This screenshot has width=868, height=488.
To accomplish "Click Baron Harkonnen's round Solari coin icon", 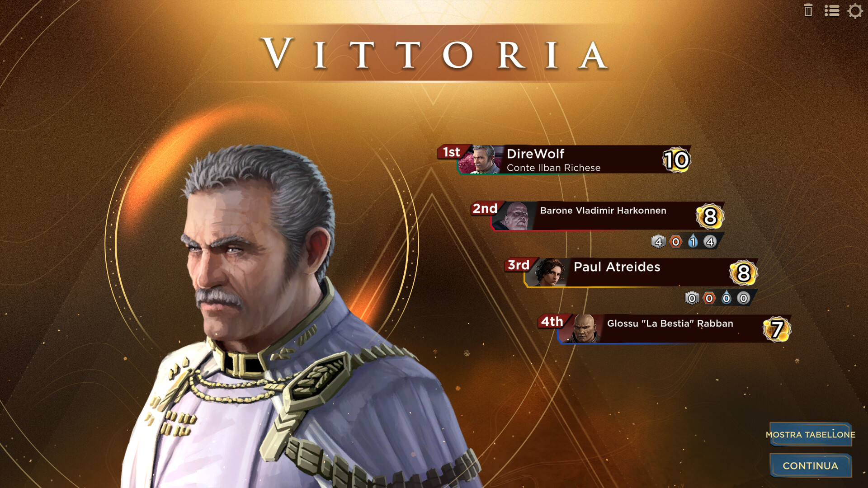I will 710,242.
